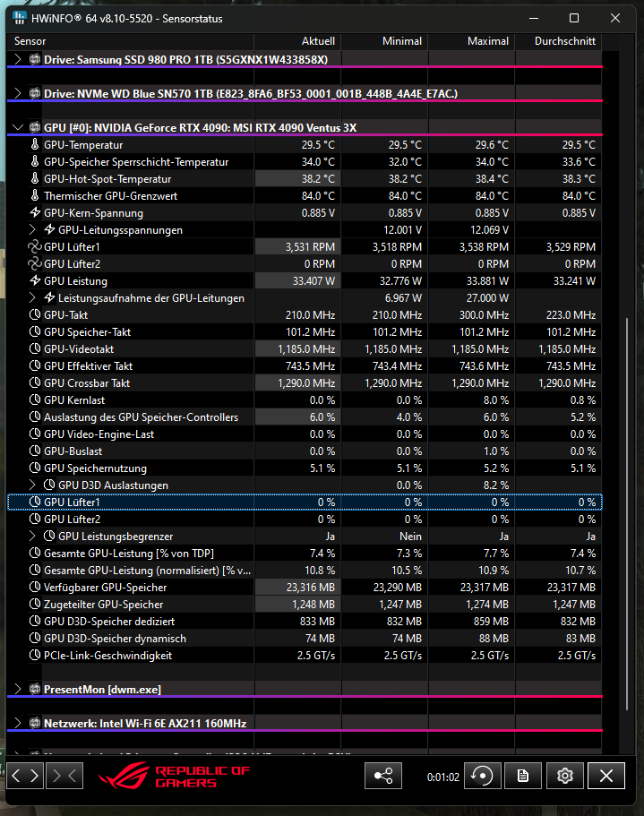Screen dimensions: 644x816
Task: Collapse the NVIDIA GeForce RTX 4090 GPU group
Action: click(18, 127)
